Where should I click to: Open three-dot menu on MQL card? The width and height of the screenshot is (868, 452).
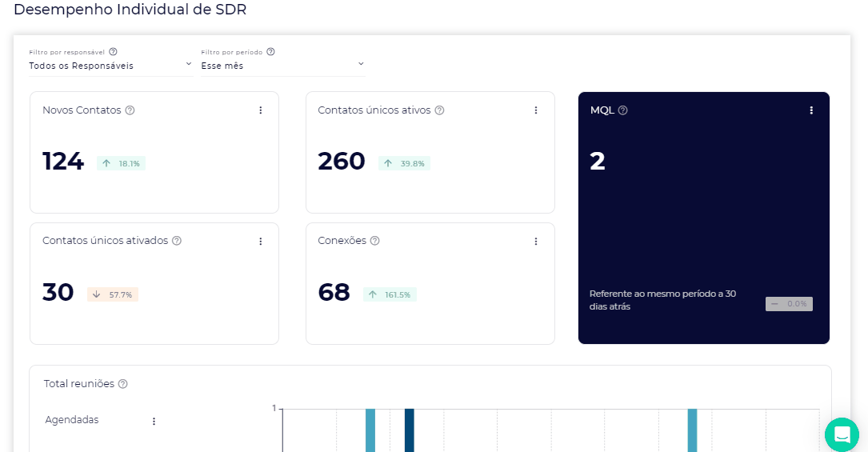(x=811, y=110)
